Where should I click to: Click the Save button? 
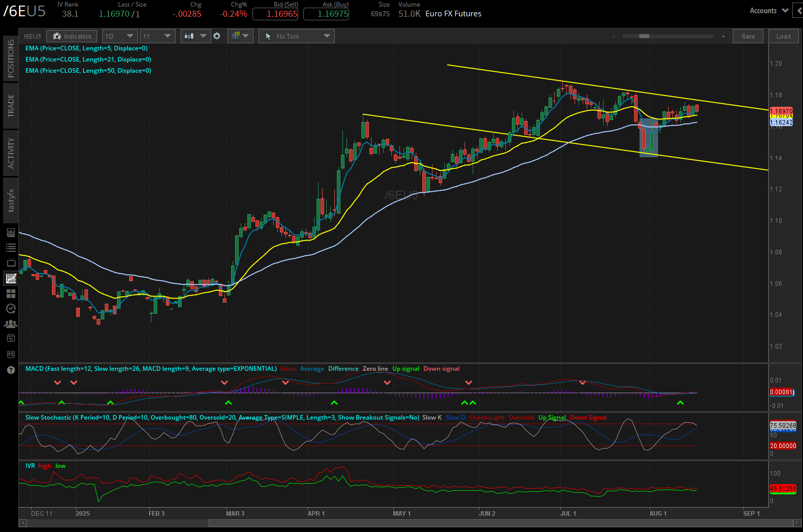point(748,36)
